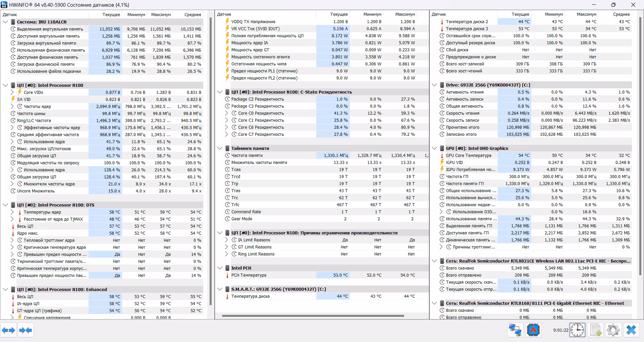Click the clock icon beside Ring/LLC Частота
Viewport: 644px width, 342px height.
(x=13, y=121)
